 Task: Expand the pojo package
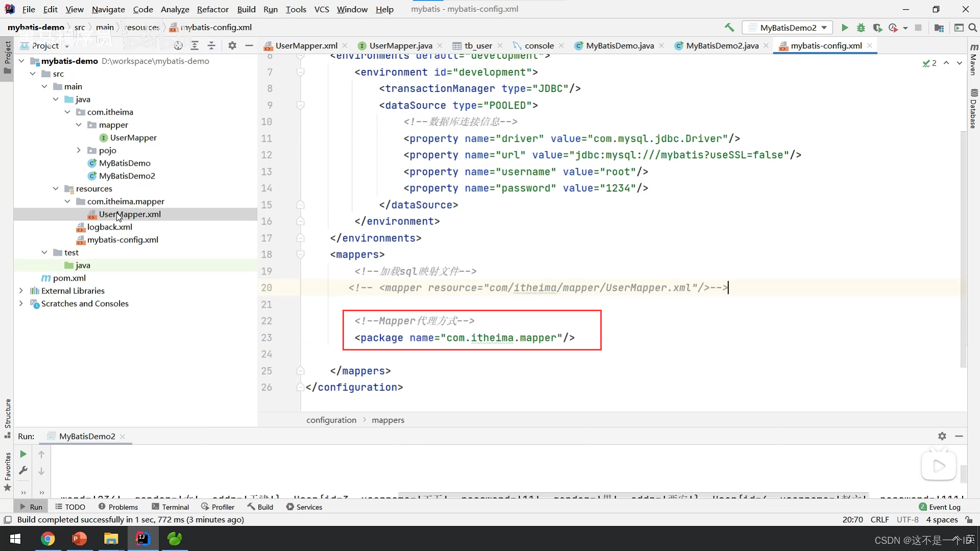79,150
